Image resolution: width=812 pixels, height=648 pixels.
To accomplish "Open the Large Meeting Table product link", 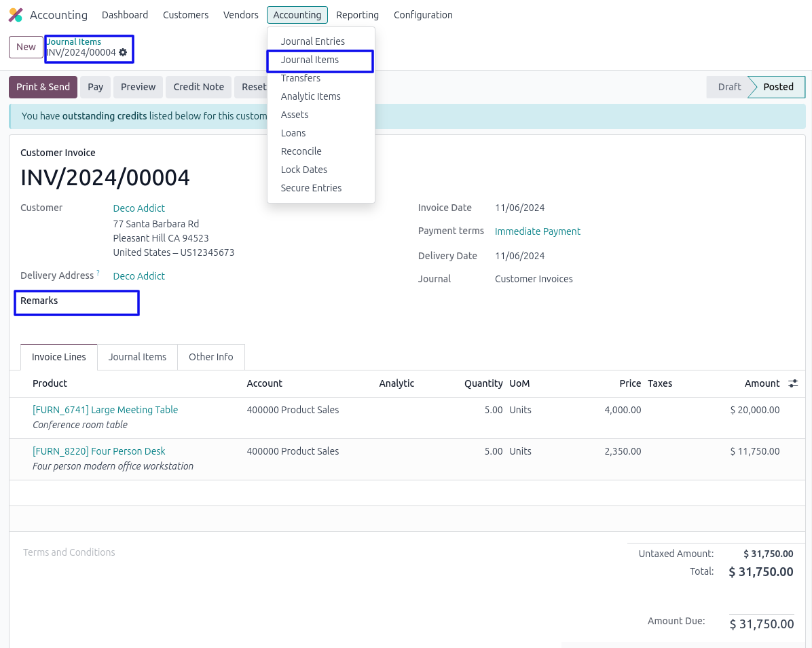I will (x=105, y=410).
